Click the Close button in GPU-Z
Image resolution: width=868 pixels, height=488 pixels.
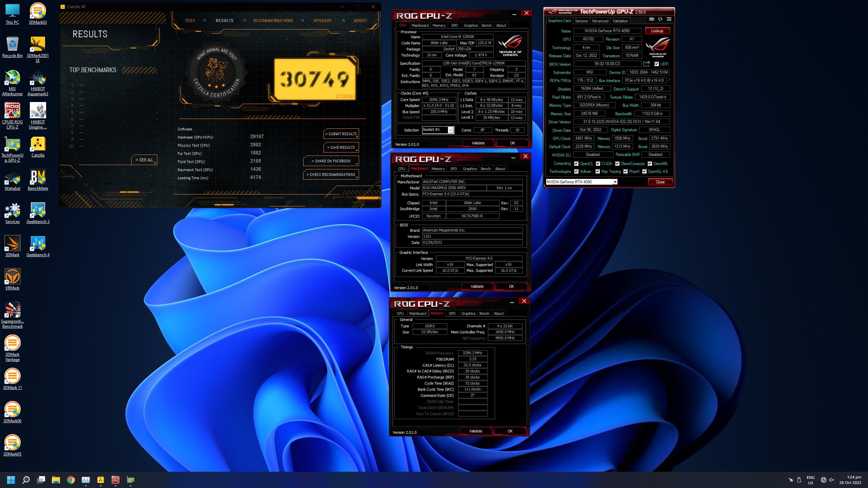(x=660, y=182)
